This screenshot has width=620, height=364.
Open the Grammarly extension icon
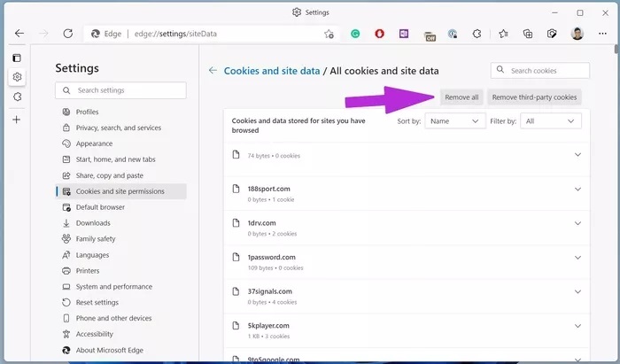(x=354, y=34)
